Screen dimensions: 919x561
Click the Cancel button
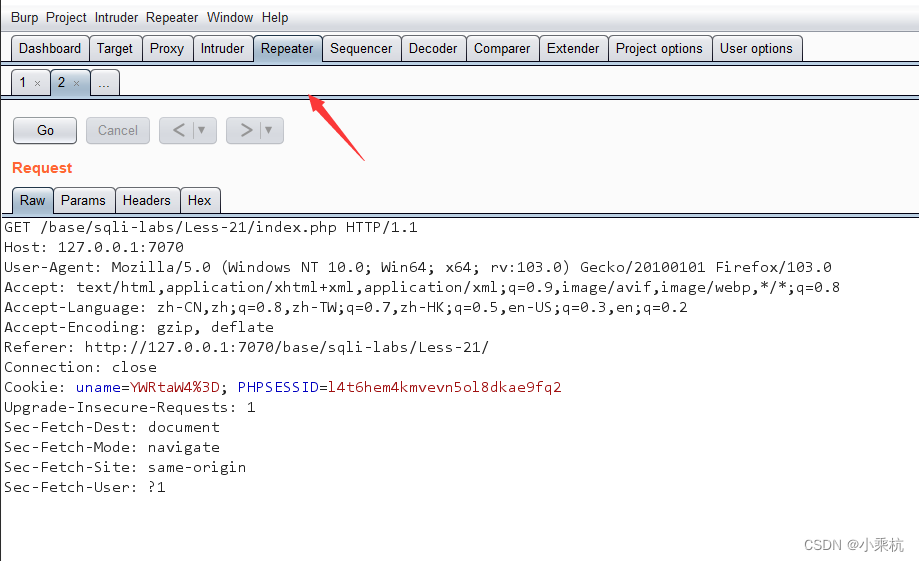(x=118, y=130)
